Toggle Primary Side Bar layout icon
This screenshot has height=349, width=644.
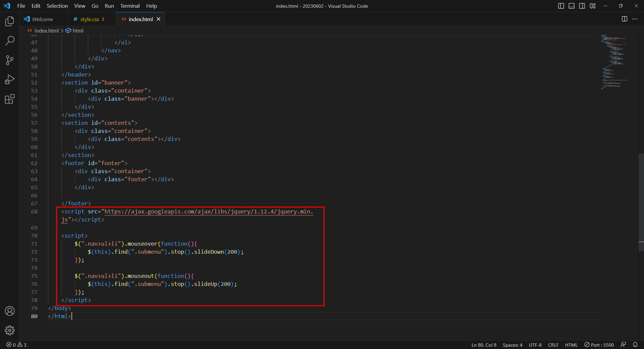561,6
